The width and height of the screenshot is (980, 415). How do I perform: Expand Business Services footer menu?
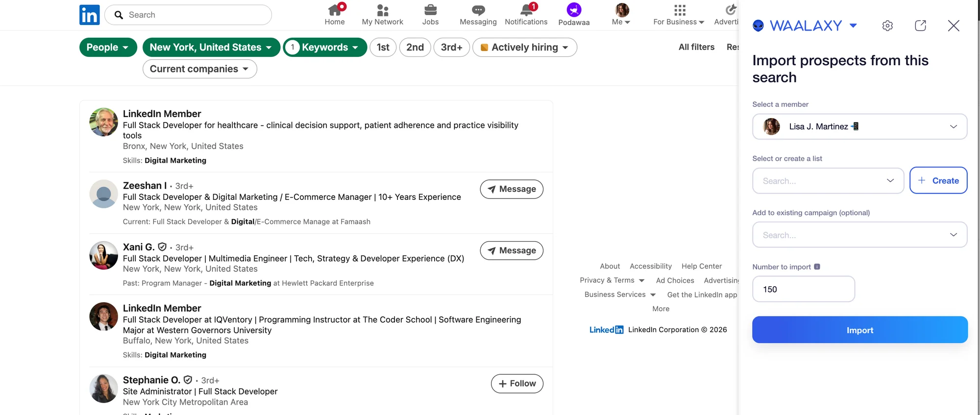tap(620, 294)
